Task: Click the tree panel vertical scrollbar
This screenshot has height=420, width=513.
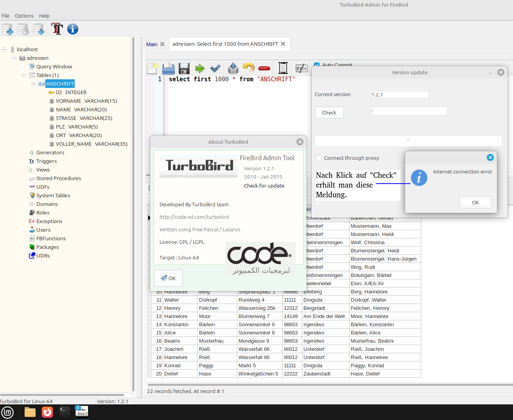Action: [x=133, y=214]
